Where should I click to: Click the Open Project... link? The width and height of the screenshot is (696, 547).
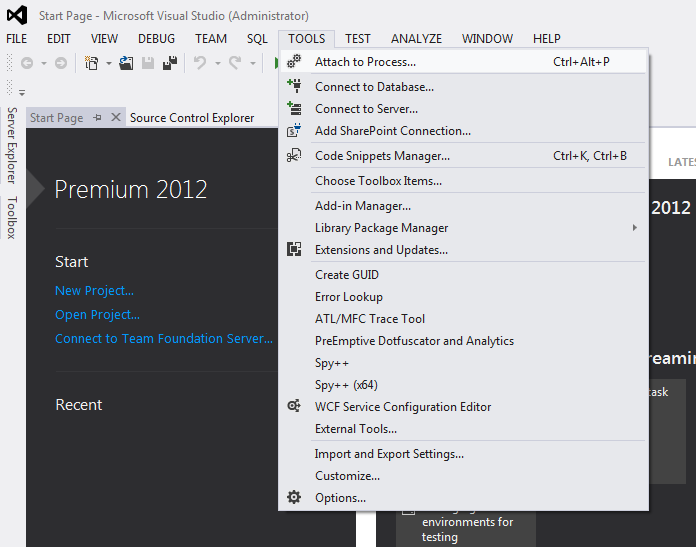(x=97, y=314)
